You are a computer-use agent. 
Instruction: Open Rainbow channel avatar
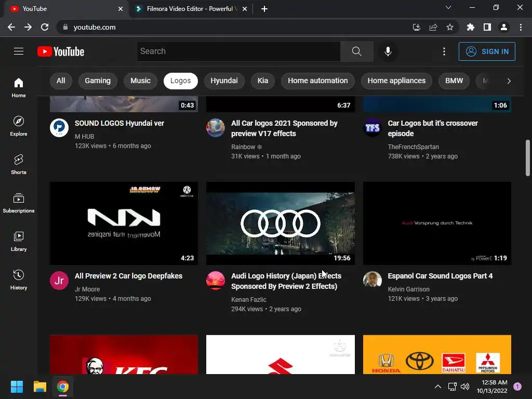pyautogui.click(x=216, y=128)
